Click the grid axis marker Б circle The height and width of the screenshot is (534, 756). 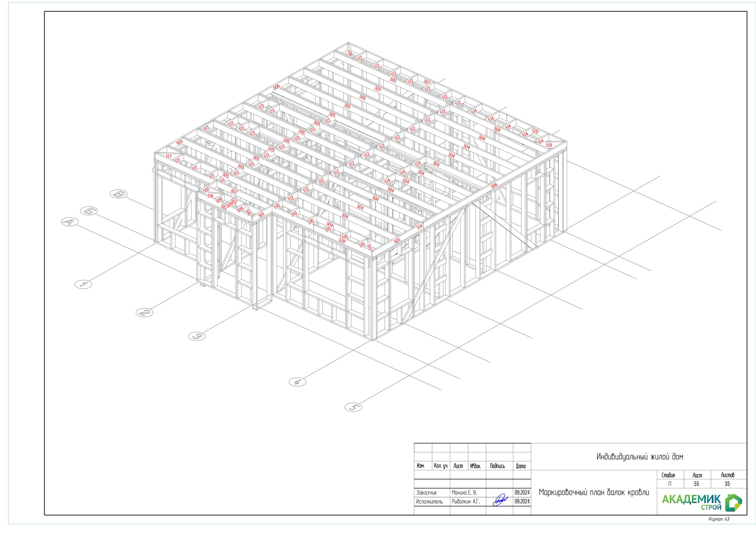pyautogui.click(x=89, y=211)
